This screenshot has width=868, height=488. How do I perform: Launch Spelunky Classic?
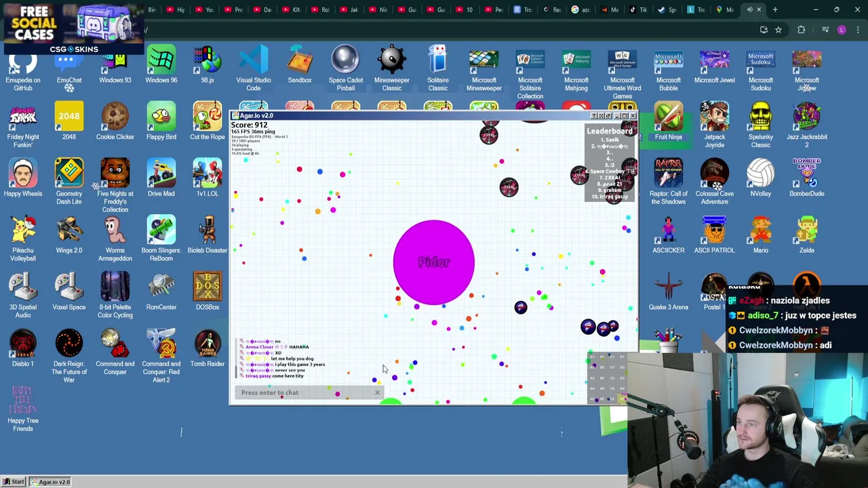[x=761, y=126]
